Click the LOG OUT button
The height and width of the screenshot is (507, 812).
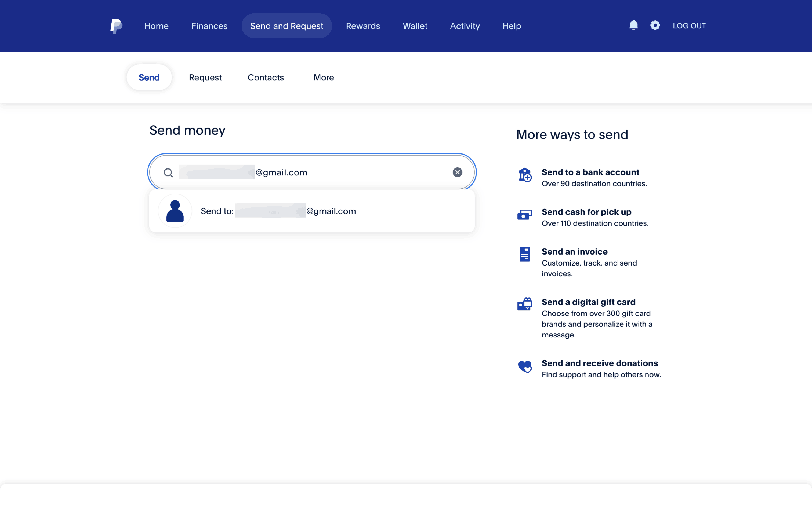[x=689, y=26]
